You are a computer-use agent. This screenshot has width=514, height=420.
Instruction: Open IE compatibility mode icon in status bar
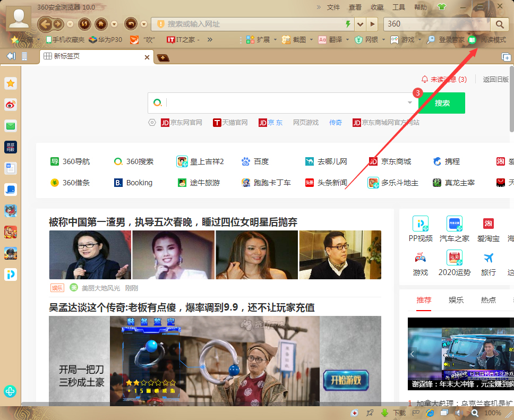(x=429, y=413)
